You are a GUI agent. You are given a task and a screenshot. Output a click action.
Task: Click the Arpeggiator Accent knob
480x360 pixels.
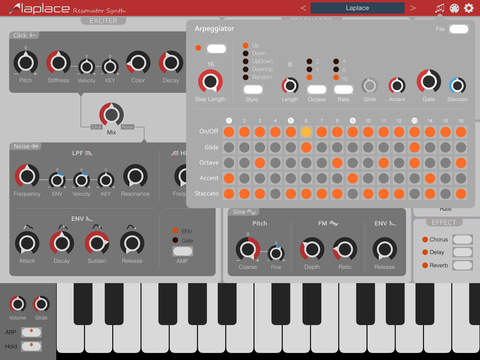tap(397, 86)
